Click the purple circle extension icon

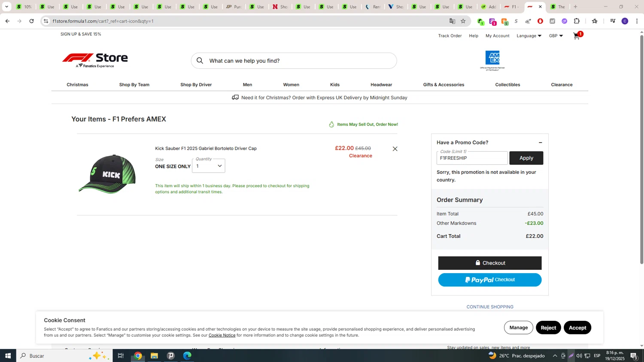[x=564, y=21]
